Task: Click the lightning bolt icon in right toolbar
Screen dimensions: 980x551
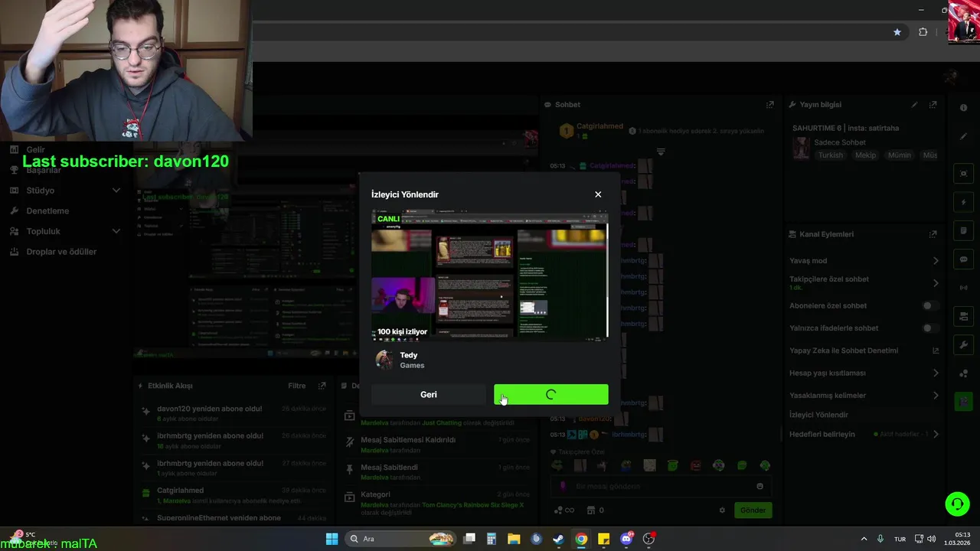Action: [x=963, y=203]
